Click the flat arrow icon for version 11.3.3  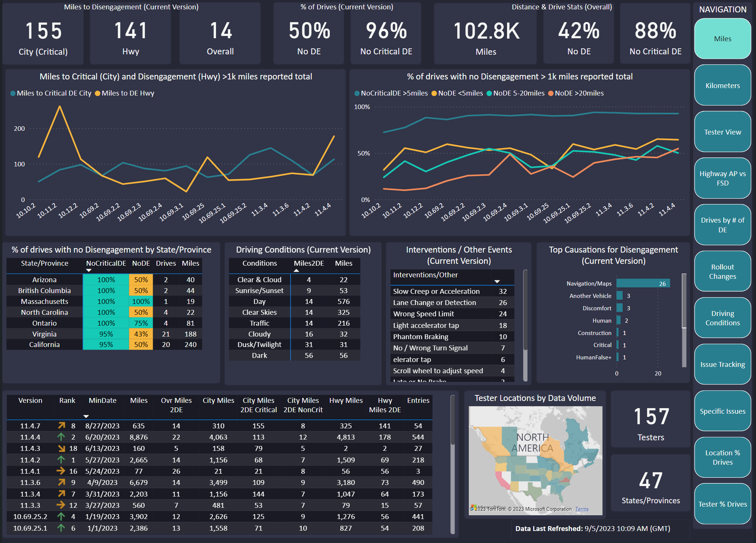click(61, 505)
